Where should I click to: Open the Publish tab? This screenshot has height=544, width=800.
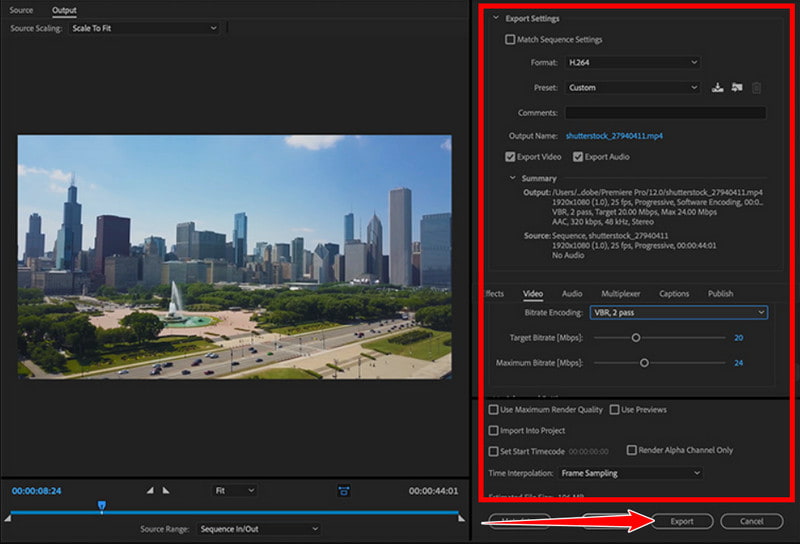point(720,293)
